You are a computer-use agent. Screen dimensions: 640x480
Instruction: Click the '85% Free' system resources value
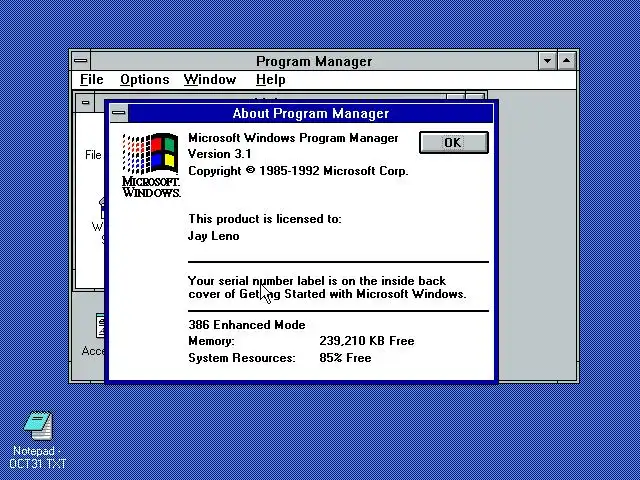pos(345,358)
